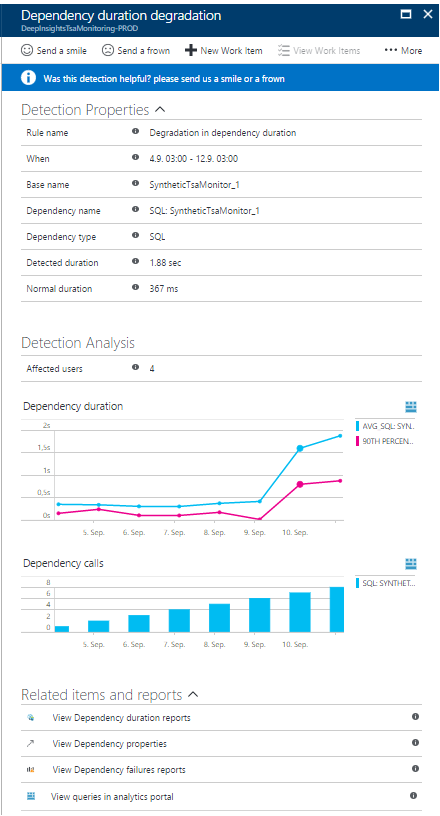Open grid view icon for Dependency calls chart
Viewport: 440px width, 816px height.
pyautogui.click(x=411, y=564)
